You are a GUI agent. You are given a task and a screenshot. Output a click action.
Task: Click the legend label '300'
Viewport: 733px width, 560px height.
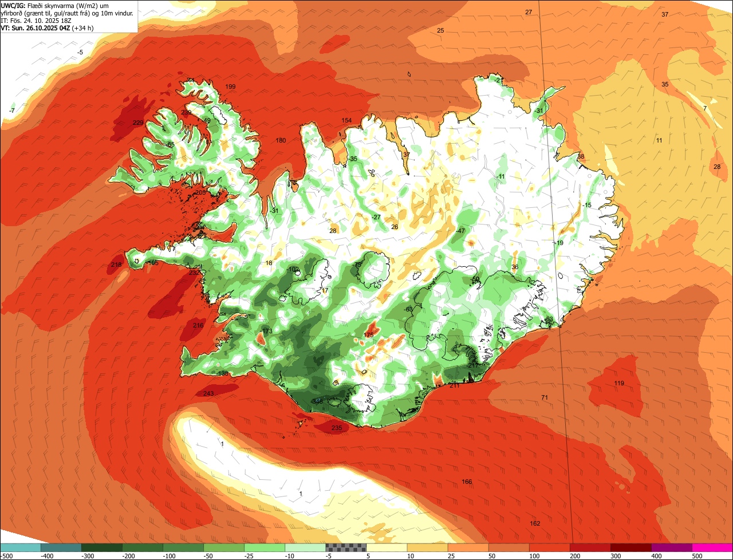coord(615,556)
